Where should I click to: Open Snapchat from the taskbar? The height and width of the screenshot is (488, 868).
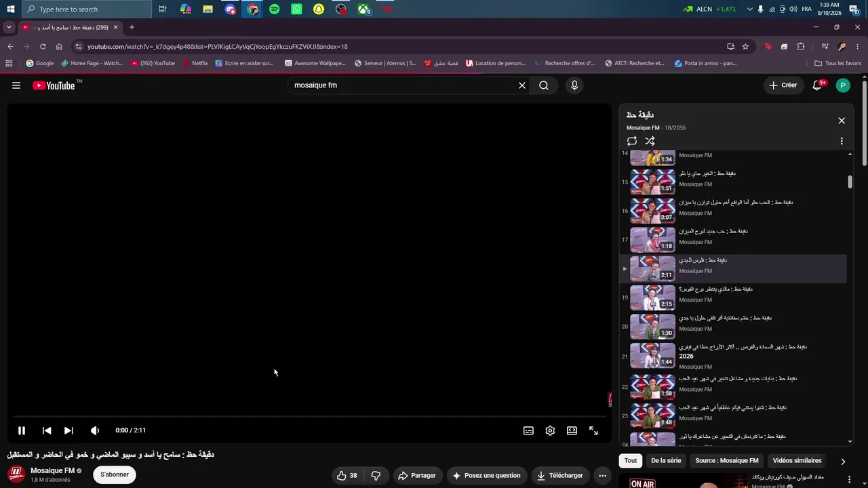[x=319, y=9]
